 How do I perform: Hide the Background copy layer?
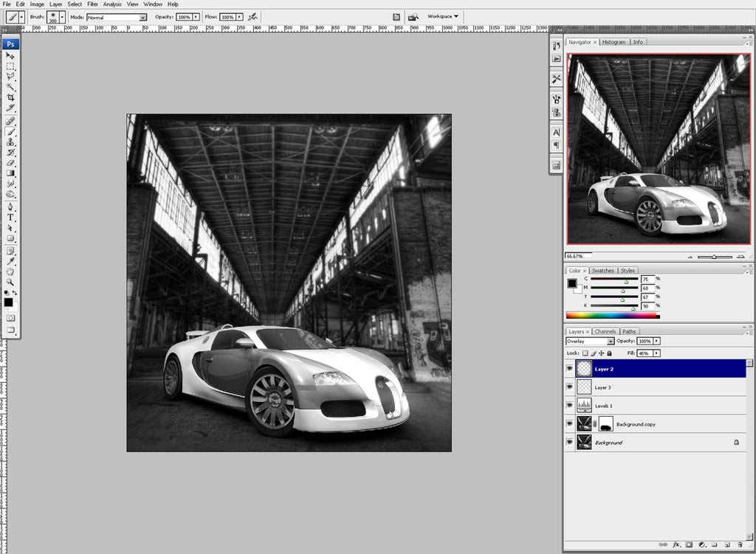569,423
